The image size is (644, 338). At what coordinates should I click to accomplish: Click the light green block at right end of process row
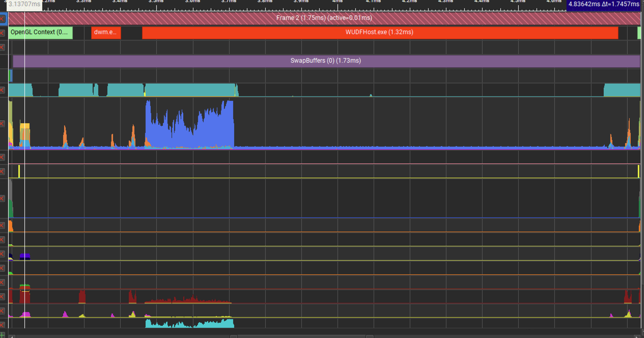pos(639,32)
